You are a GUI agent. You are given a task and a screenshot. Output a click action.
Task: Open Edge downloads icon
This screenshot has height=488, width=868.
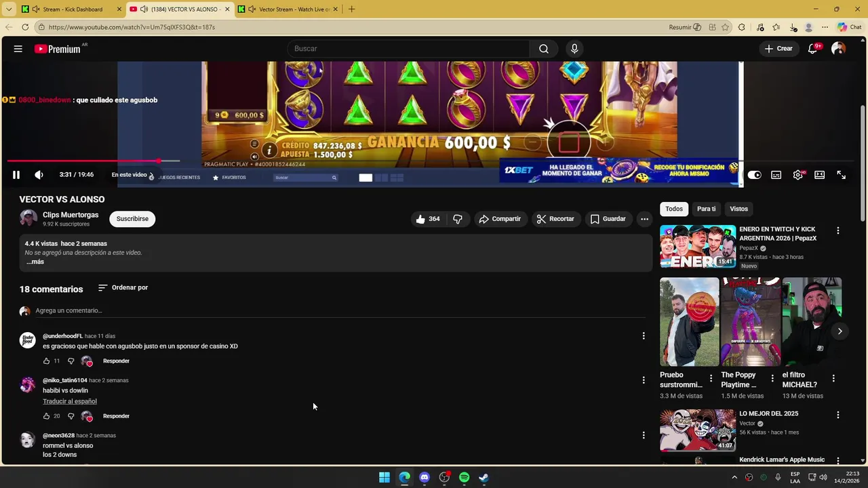click(x=793, y=27)
